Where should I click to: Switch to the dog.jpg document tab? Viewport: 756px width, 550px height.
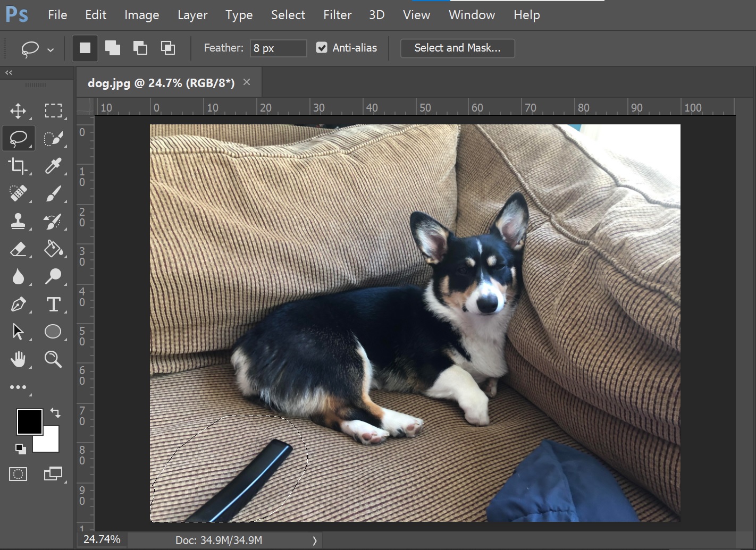tap(161, 83)
